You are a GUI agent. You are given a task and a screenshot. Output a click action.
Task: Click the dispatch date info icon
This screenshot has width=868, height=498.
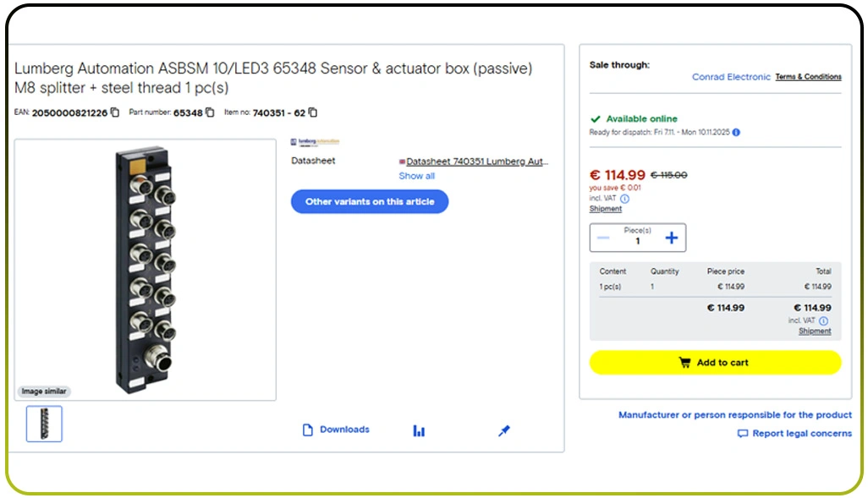(x=736, y=133)
